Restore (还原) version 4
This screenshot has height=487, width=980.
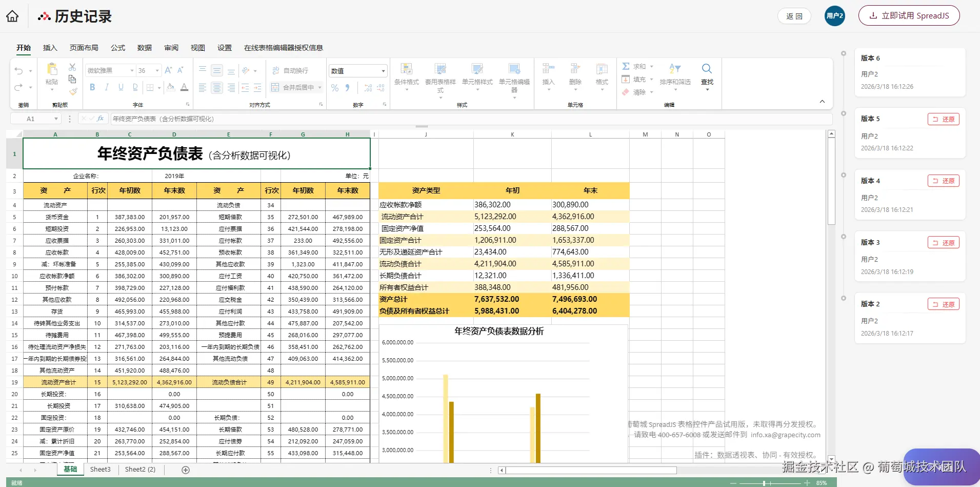(x=944, y=181)
